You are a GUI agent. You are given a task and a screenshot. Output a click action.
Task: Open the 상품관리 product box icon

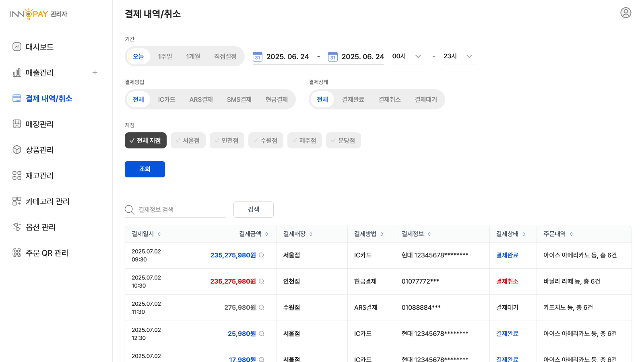pyautogui.click(x=17, y=150)
